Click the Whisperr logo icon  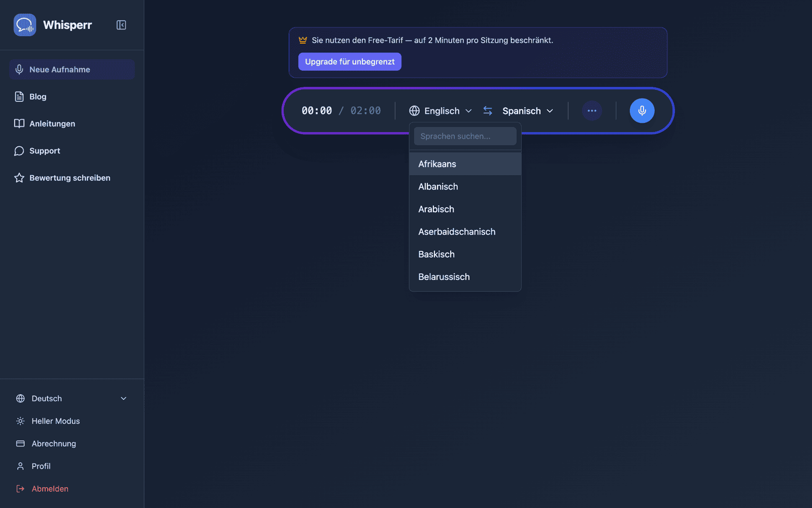coord(25,25)
